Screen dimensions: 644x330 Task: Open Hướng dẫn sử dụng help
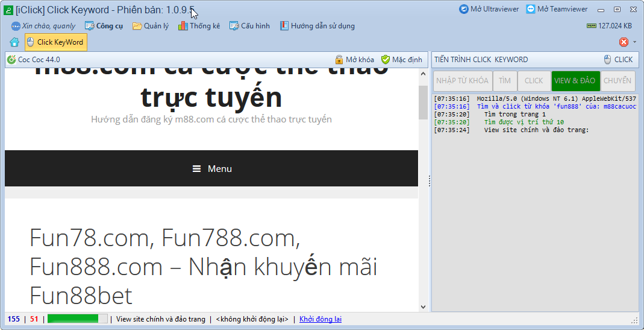click(317, 26)
